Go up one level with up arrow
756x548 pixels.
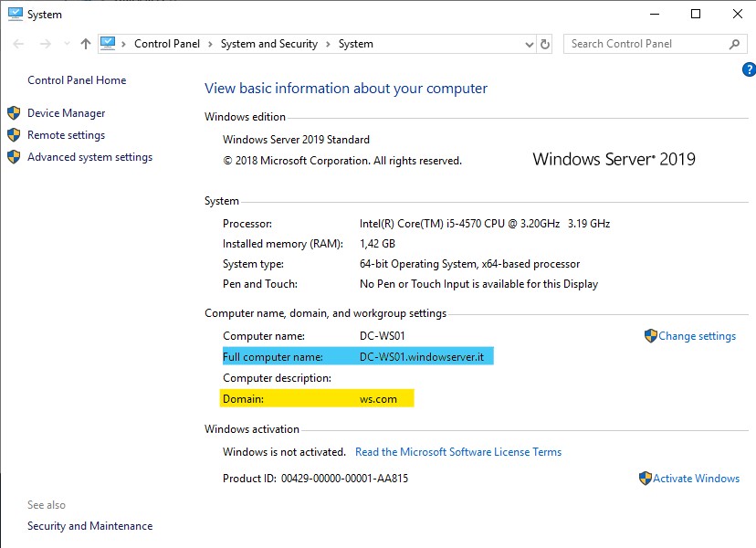tap(86, 44)
